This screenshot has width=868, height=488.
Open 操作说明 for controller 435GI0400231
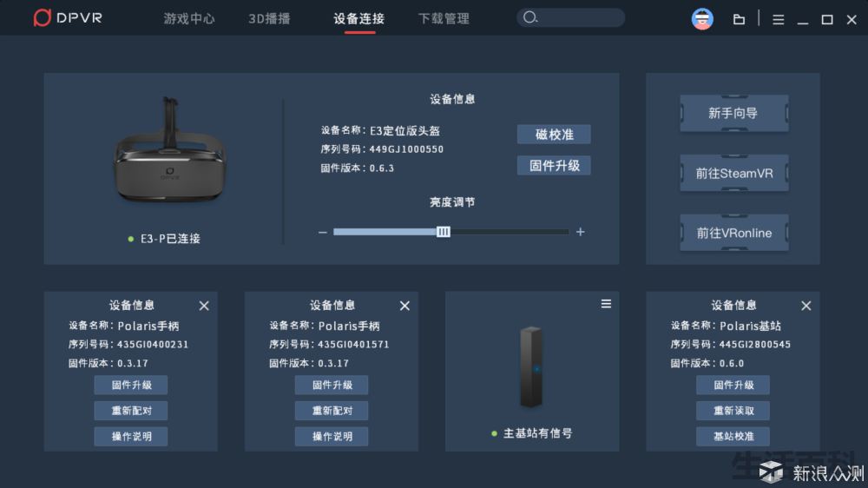coord(131,437)
